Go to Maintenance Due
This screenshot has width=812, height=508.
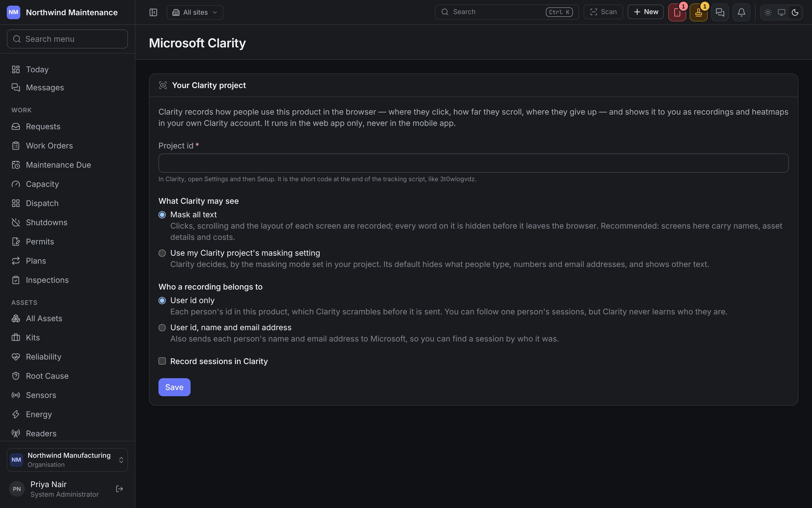point(67,165)
